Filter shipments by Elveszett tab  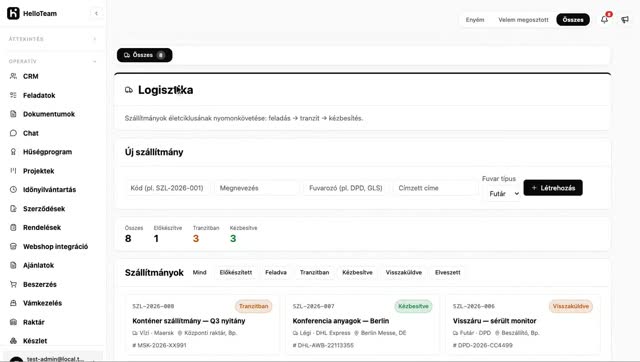(448, 272)
